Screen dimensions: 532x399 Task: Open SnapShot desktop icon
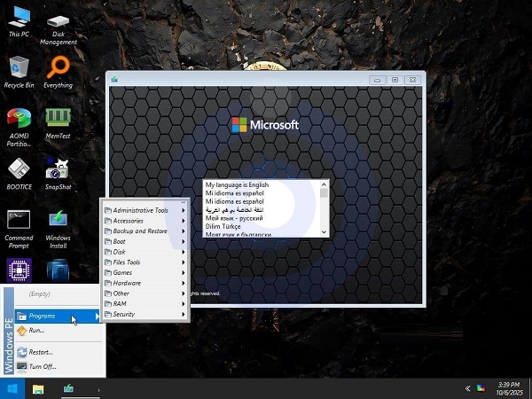click(58, 174)
